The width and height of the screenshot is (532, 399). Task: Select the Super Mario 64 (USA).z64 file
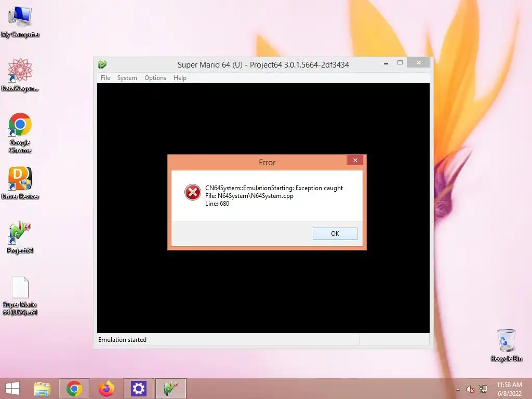tap(20, 296)
